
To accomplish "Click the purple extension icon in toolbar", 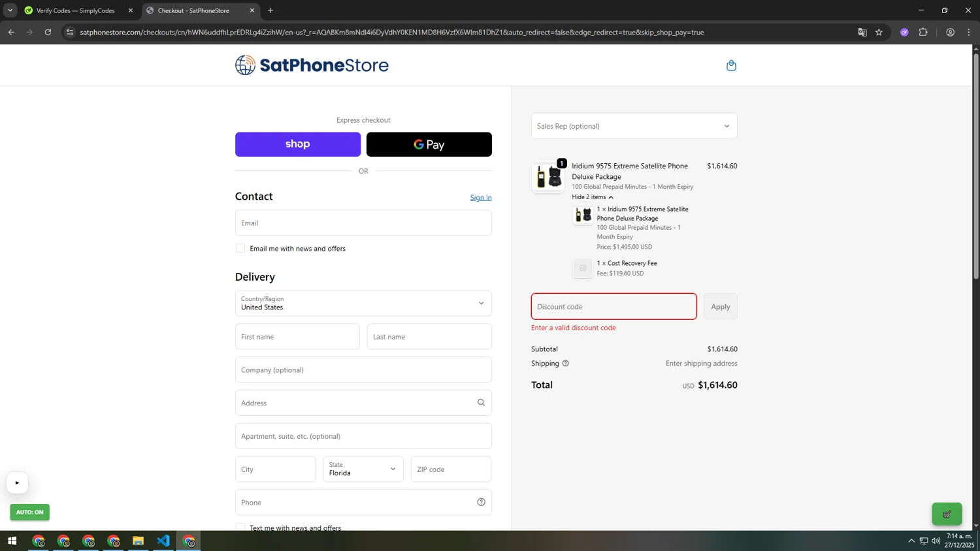I will (x=904, y=32).
